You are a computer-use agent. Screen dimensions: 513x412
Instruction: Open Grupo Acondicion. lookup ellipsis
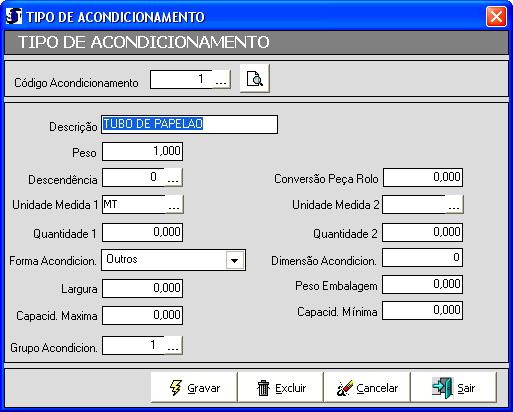point(174,345)
